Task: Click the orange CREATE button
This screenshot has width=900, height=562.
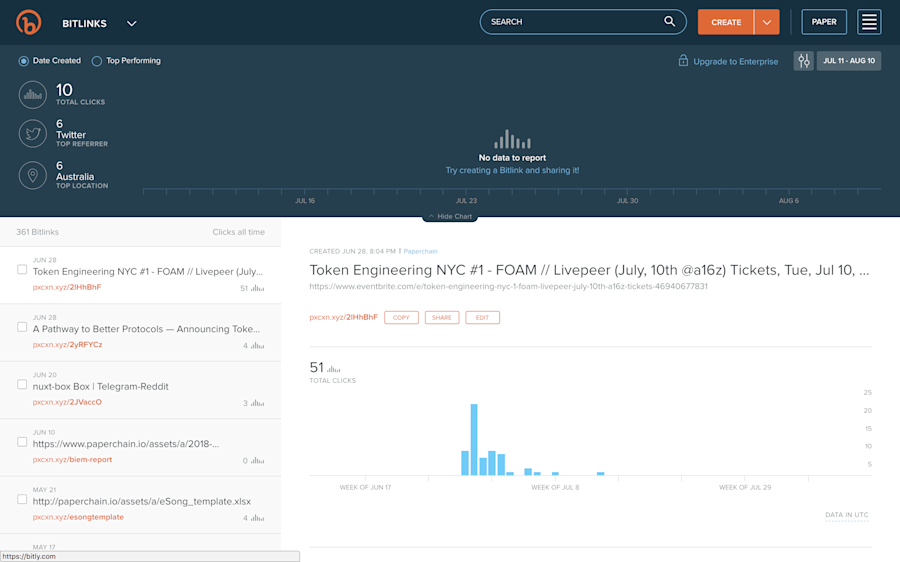Action: [x=726, y=22]
